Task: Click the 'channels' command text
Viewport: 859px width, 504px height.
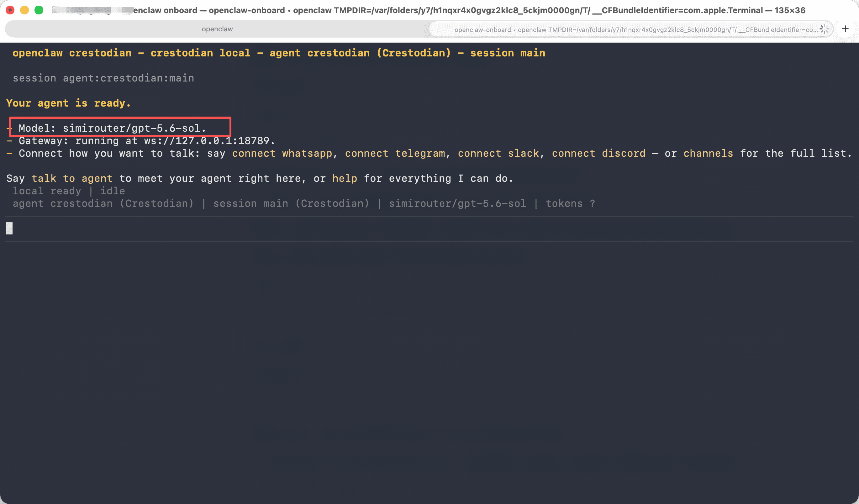Action: [x=708, y=153]
